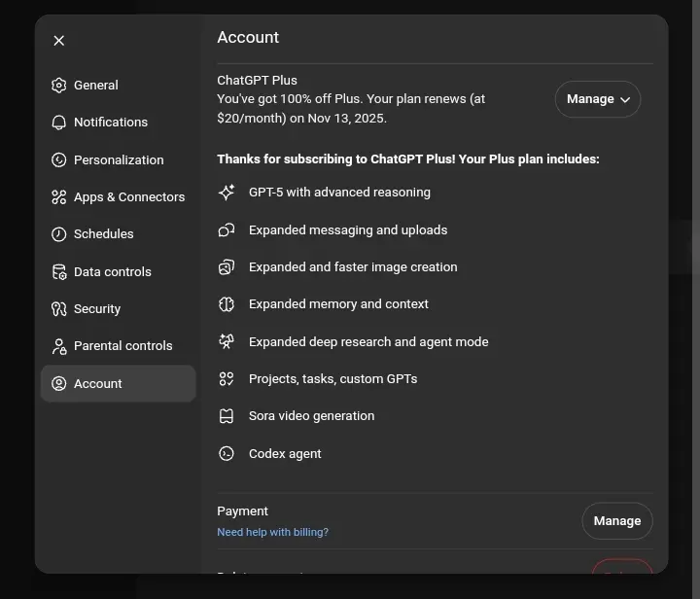Click the Personalization sidebar icon
The image size is (700, 599).
coord(59,159)
